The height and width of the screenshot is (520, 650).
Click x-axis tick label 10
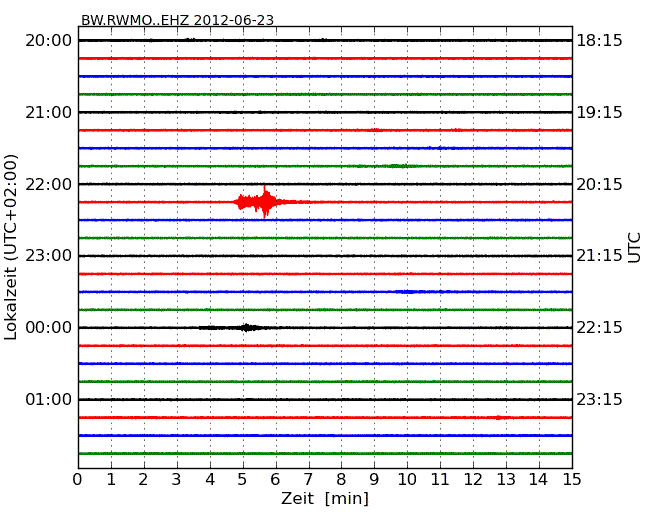pyautogui.click(x=407, y=479)
